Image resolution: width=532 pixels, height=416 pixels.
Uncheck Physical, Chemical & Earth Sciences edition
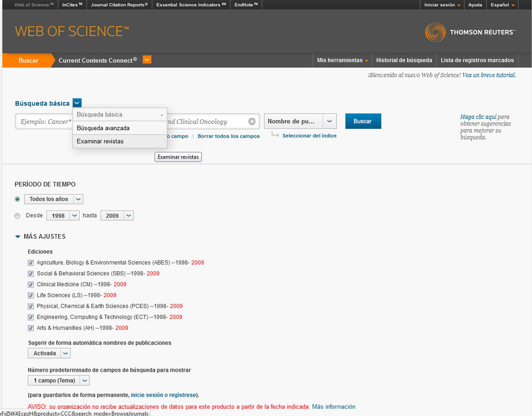(x=31, y=306)
